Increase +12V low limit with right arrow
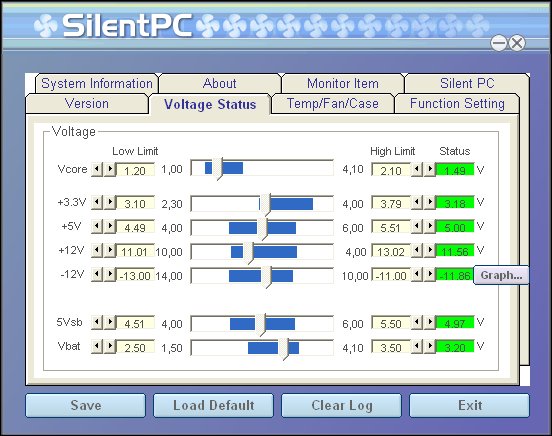The height and width of the screenshot is (436, 552). pos(110,250)
